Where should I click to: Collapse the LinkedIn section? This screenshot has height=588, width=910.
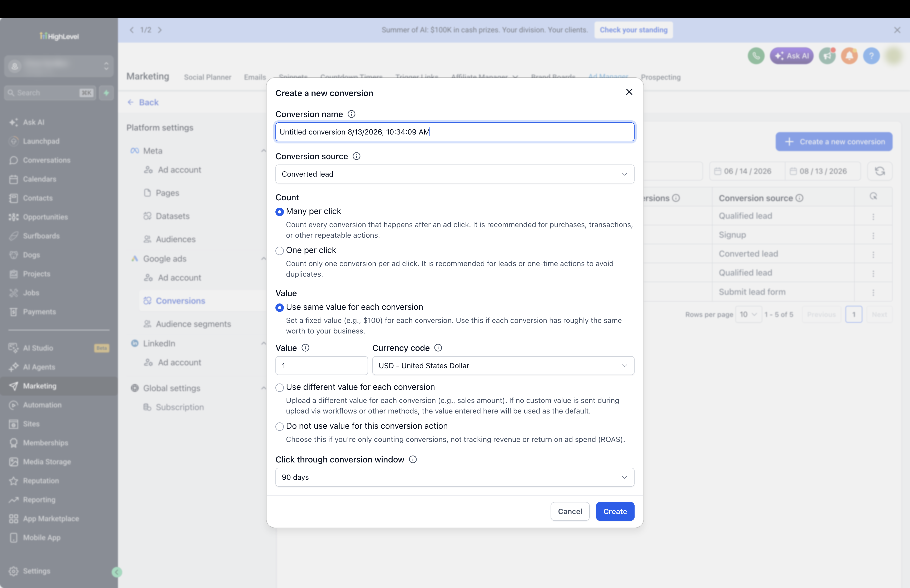263,344
